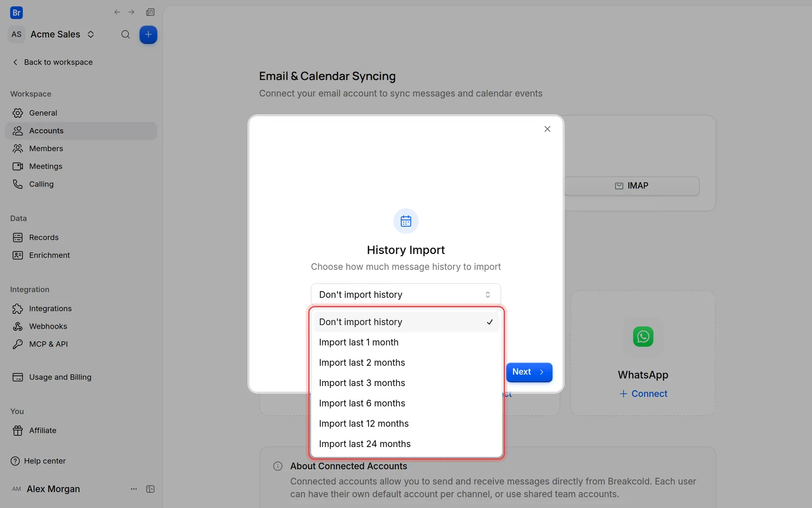Go forward using the right arrow icon
Viewport: 812px width, 508px height.
[131, 12]
